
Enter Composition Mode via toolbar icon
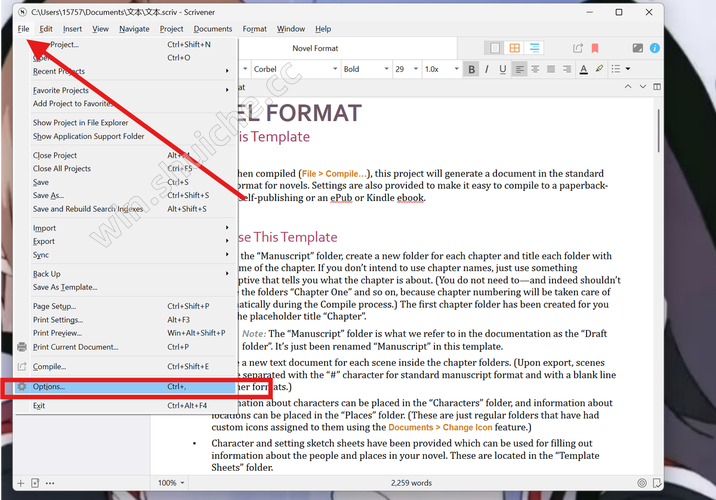pos(638,48)
